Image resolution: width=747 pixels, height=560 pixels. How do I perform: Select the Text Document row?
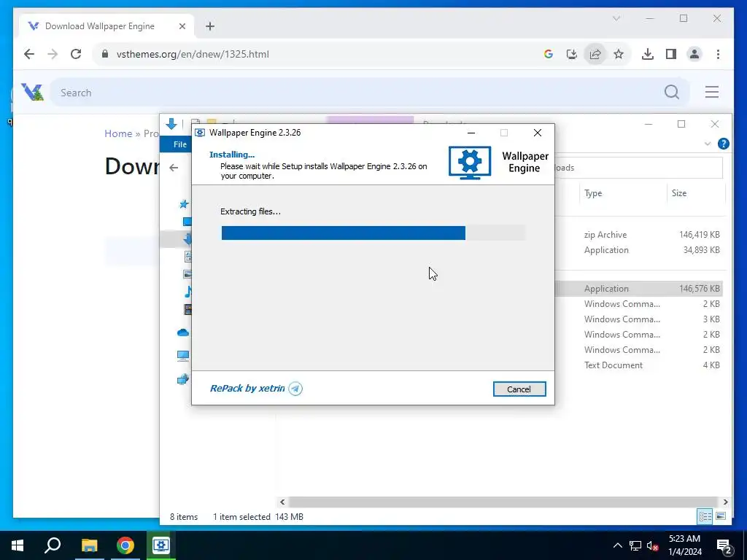[x=639, y=365]
